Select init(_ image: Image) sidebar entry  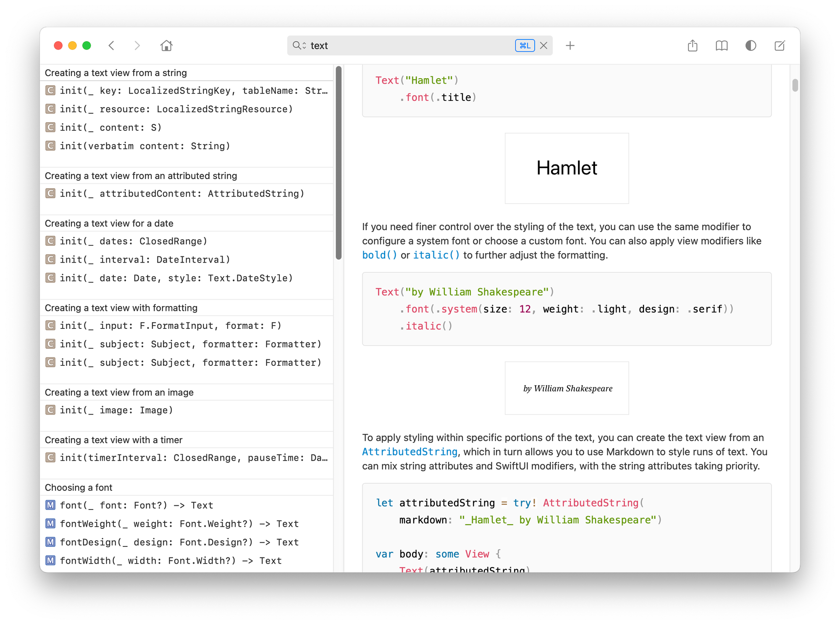[x=116, y=410]
